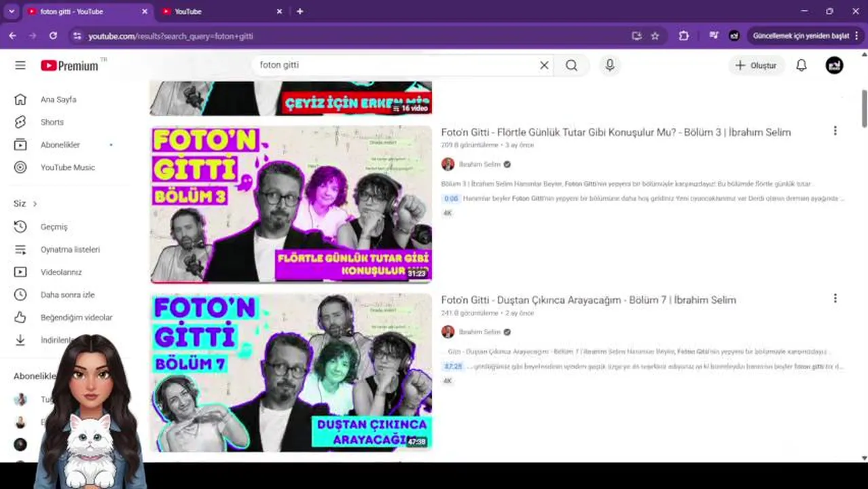Image resolution: width=868 pixels, height=489 pixels.
Task: Click the playlists icon beside Oynatma listeleri
Action: (20, 249)
